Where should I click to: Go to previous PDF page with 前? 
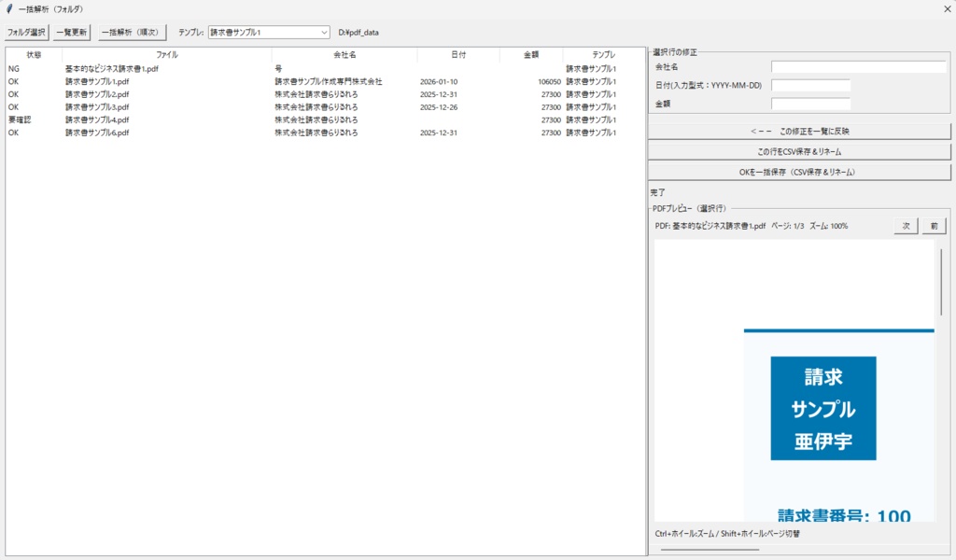(935, 225)
